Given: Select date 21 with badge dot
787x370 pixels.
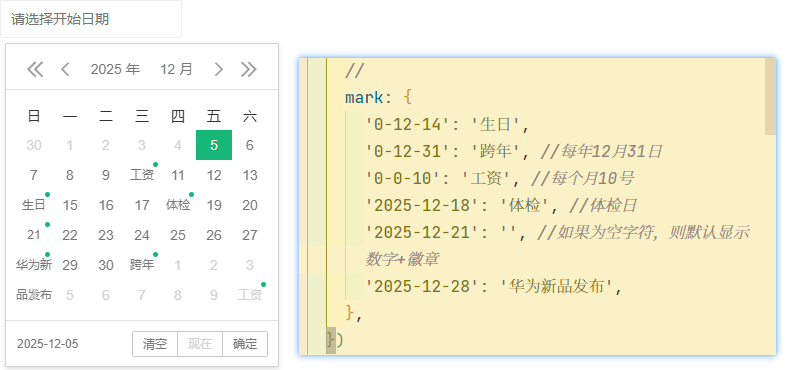Looking at the screenshot, I should click(34, 235).
